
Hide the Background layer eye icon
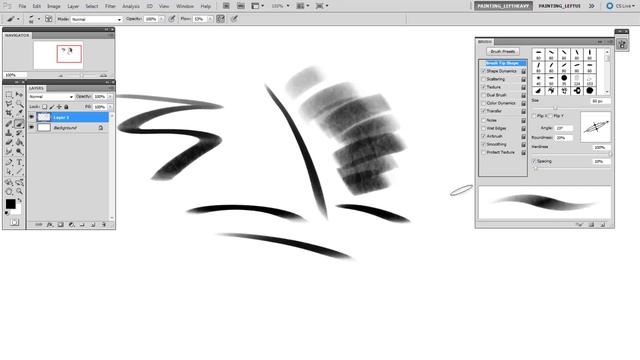coord(31,128)
